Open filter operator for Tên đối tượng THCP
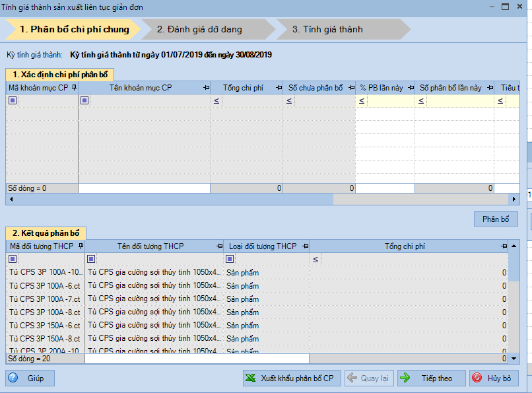Screen dimensions: 532x393 [x=91, y=259]
